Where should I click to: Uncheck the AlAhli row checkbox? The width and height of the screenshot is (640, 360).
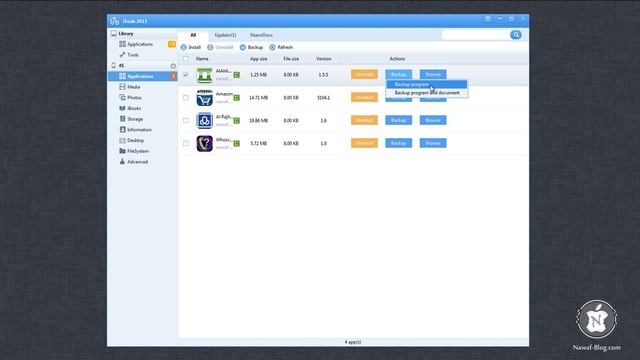(x=186, y=75)
